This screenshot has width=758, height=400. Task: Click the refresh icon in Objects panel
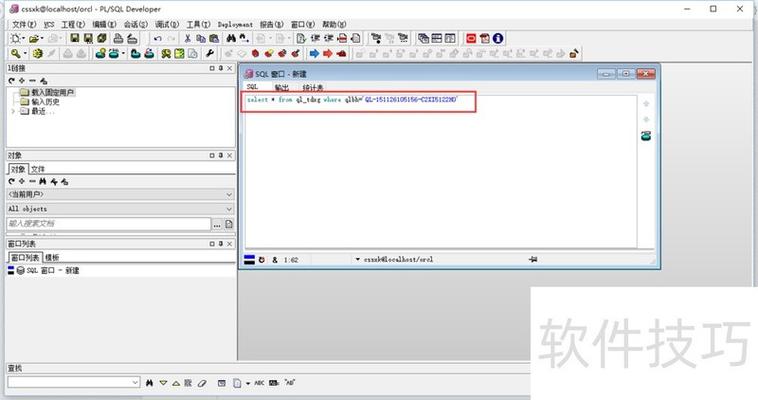[x=12, y=181]
